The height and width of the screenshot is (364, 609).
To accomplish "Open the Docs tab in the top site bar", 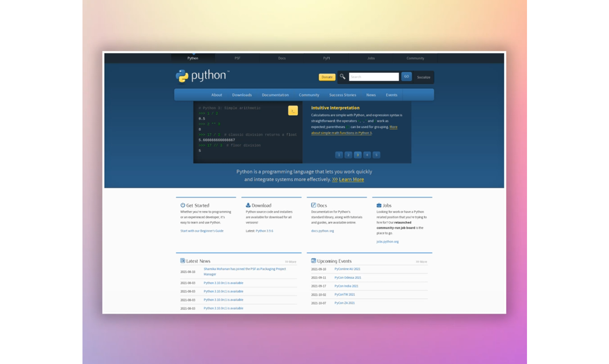I will click(282, 58).
